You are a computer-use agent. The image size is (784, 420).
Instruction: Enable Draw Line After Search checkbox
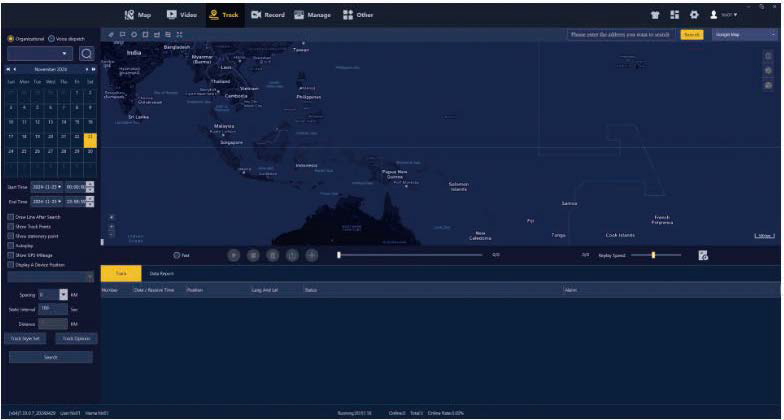tap(10, 216)
